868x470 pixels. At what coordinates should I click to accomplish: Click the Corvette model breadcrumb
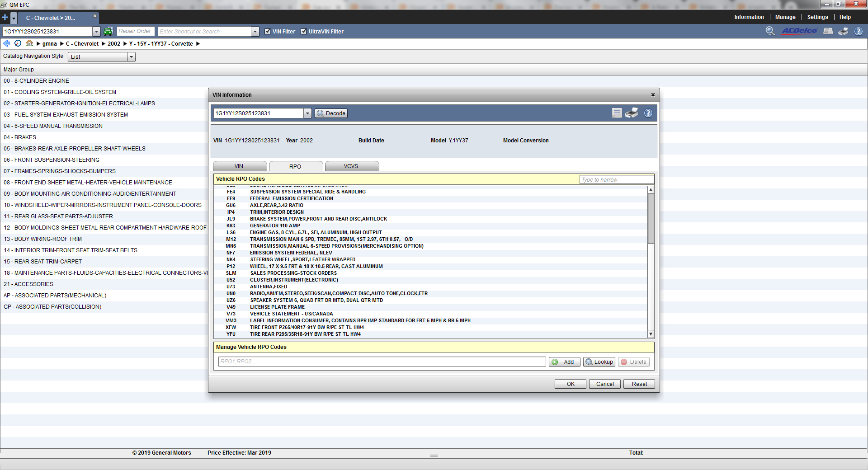point(161,44)
